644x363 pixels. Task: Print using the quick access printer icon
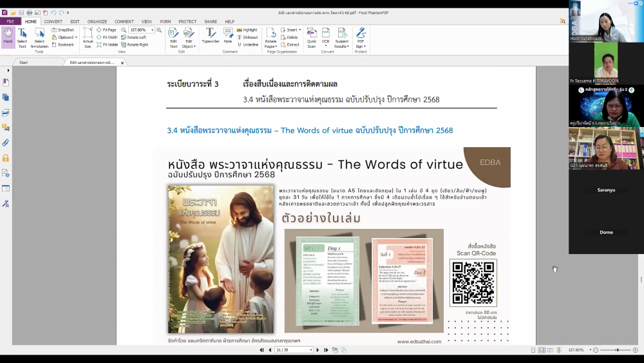coord(30,13)
